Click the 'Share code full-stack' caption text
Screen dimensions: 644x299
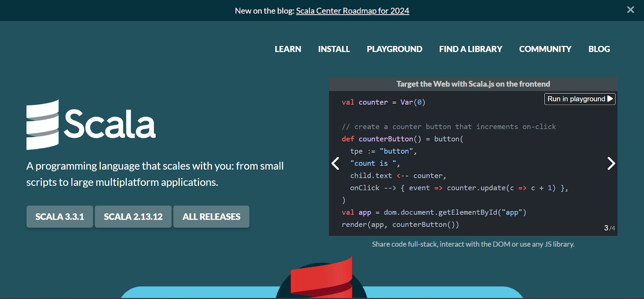(473, 244)
